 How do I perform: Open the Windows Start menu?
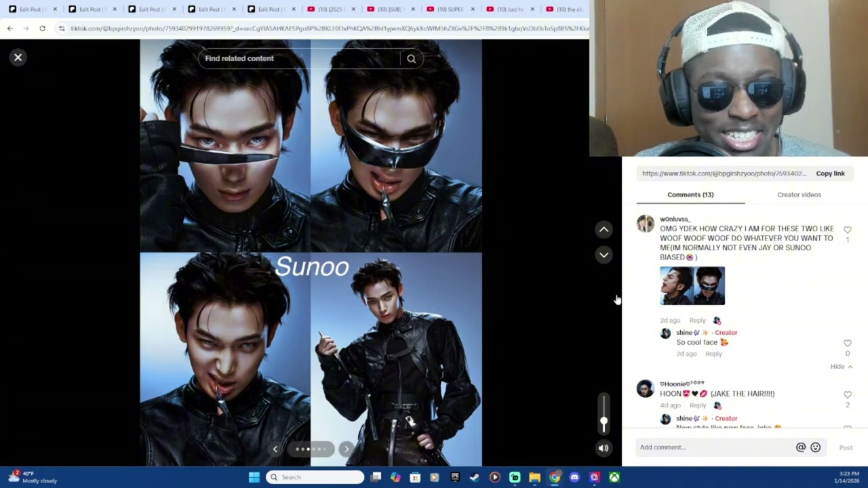(x=254, y=477)
